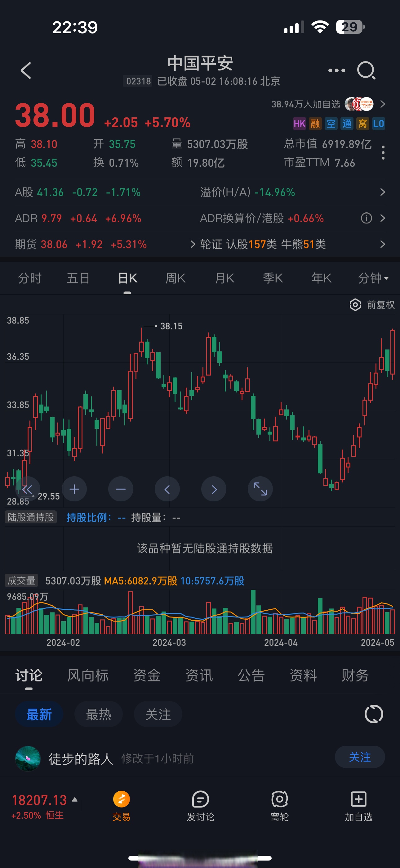Expand the A股 premium row chevron
Screen dimensions: 400x868
[x=383, y=192]
